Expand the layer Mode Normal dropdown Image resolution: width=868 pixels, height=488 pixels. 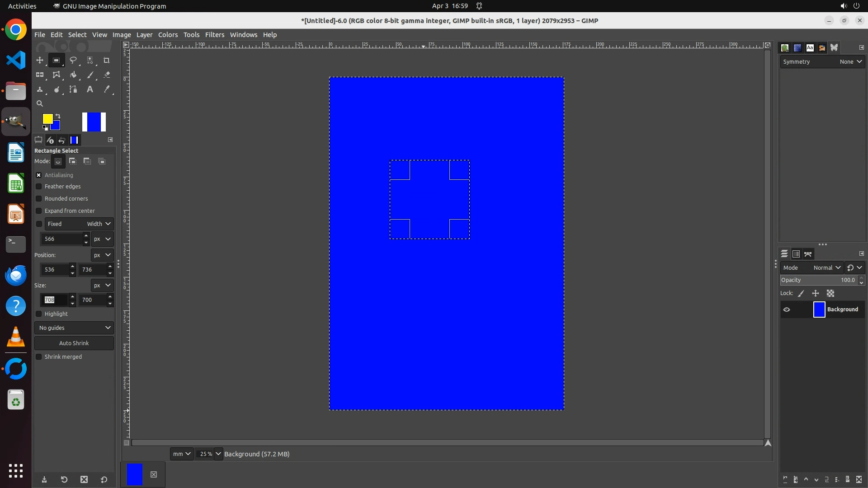(826, 268)
